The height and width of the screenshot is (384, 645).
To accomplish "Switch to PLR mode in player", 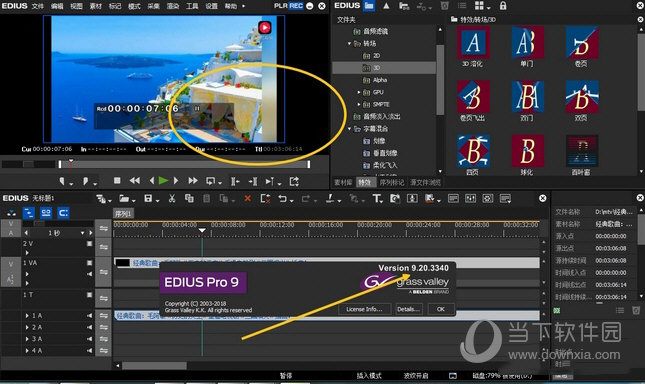I will coord(281,6).
